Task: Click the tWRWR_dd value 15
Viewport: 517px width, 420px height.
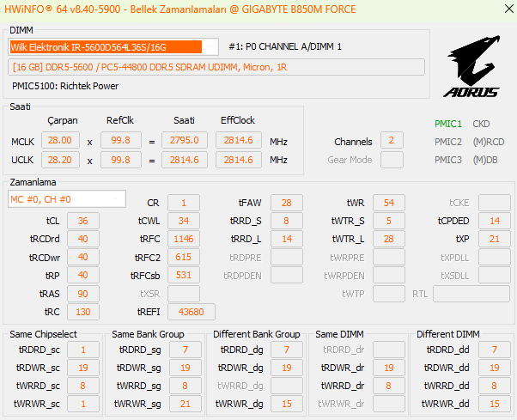Action: click(x=495, y=405)
